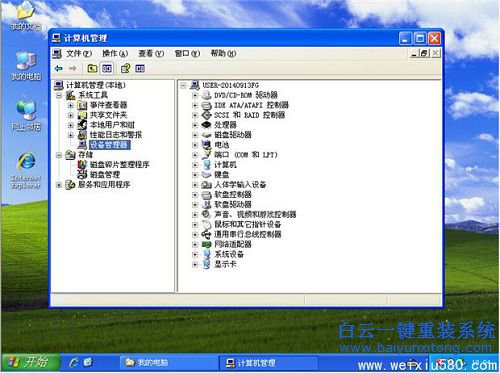Image resolution: width=500 pixels, height=373 pixels.
Task: Expand the 服务和应用程序 node
Action: coord(59,185)
